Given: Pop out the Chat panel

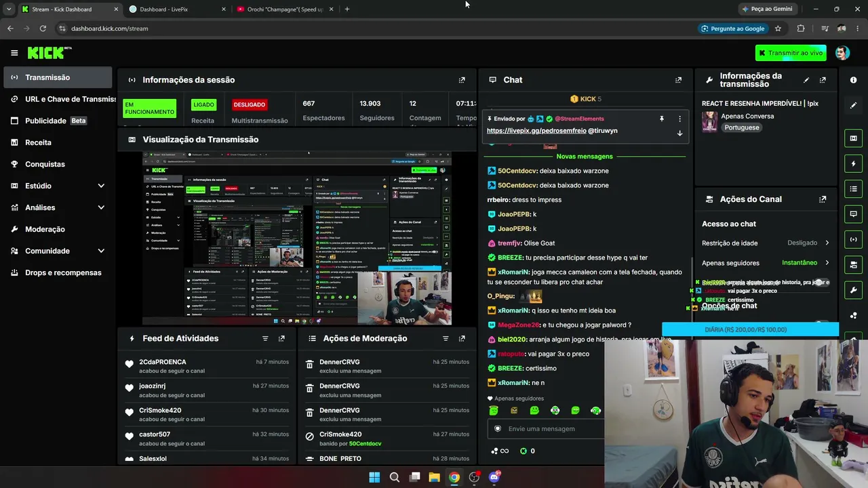Looking at the screenshot, I should pos(678,80).
